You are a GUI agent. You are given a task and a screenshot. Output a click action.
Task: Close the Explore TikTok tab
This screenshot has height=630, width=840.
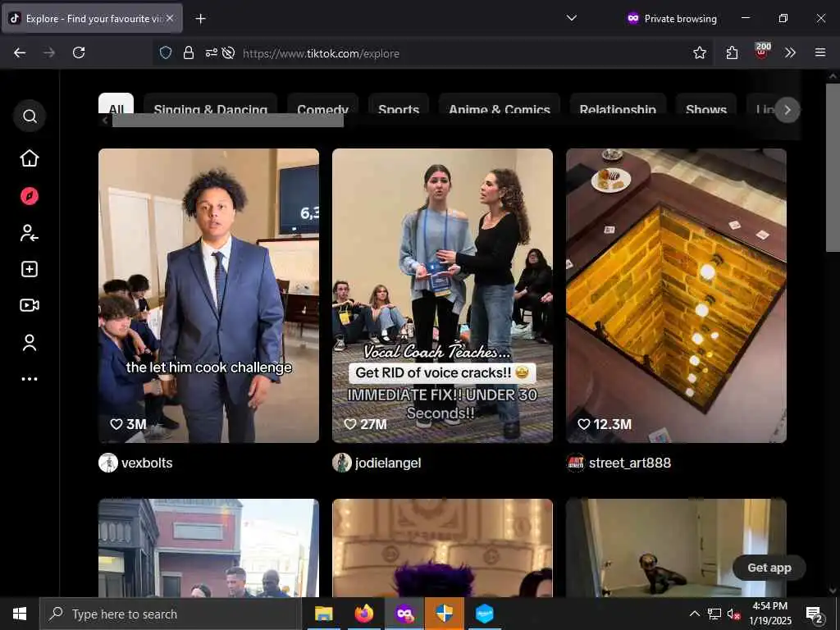tap(169, 18)
